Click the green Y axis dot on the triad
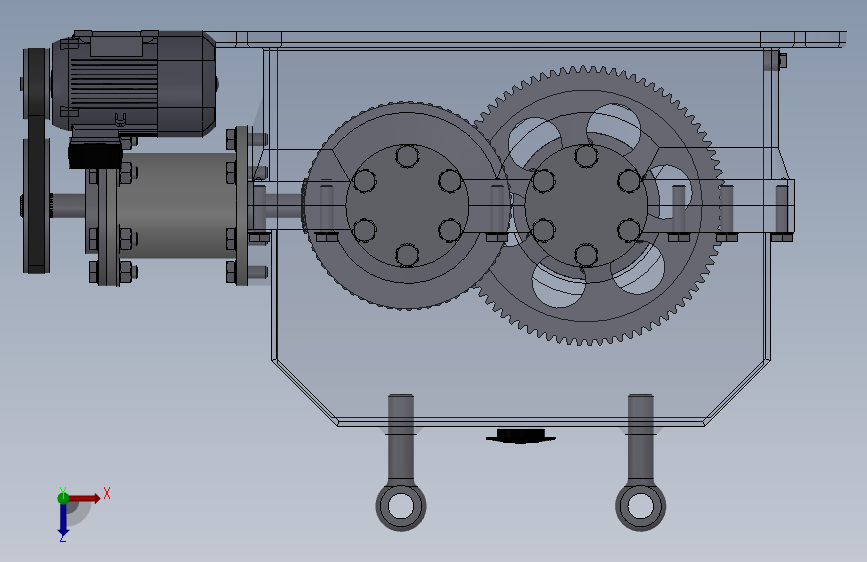Viewport: 867px width, 562px height. [x=63, y=497]
